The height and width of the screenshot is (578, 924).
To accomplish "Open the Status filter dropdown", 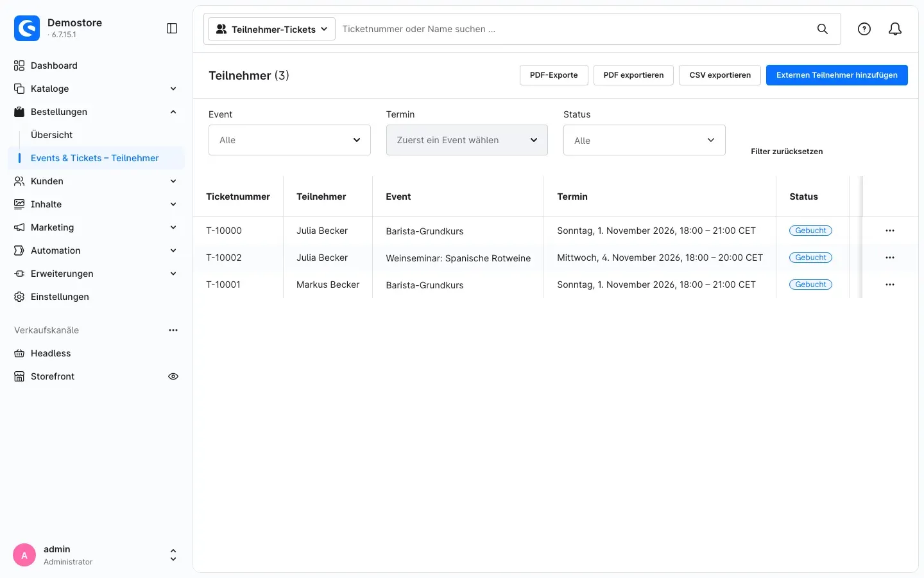I will [x=644, y=140].
